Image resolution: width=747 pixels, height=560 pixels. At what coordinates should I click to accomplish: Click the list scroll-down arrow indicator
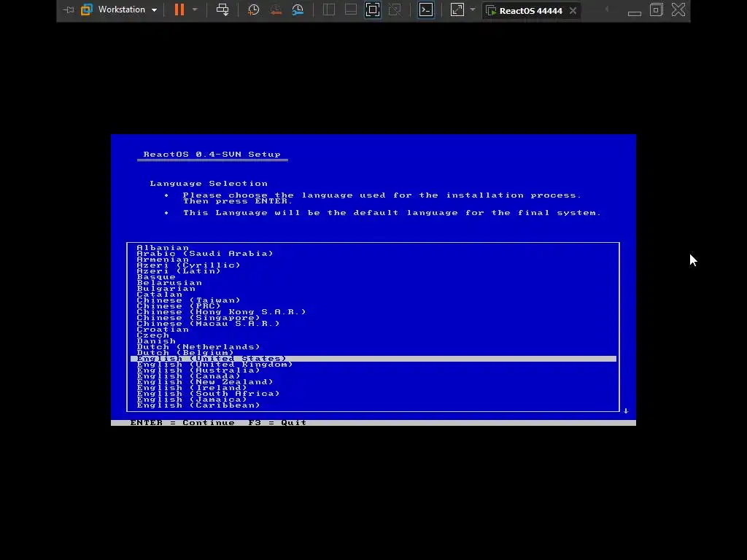coord(626,411)
